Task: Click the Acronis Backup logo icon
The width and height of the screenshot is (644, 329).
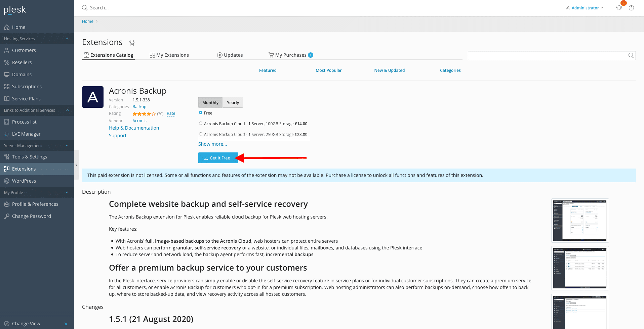Action: point(93,97)
